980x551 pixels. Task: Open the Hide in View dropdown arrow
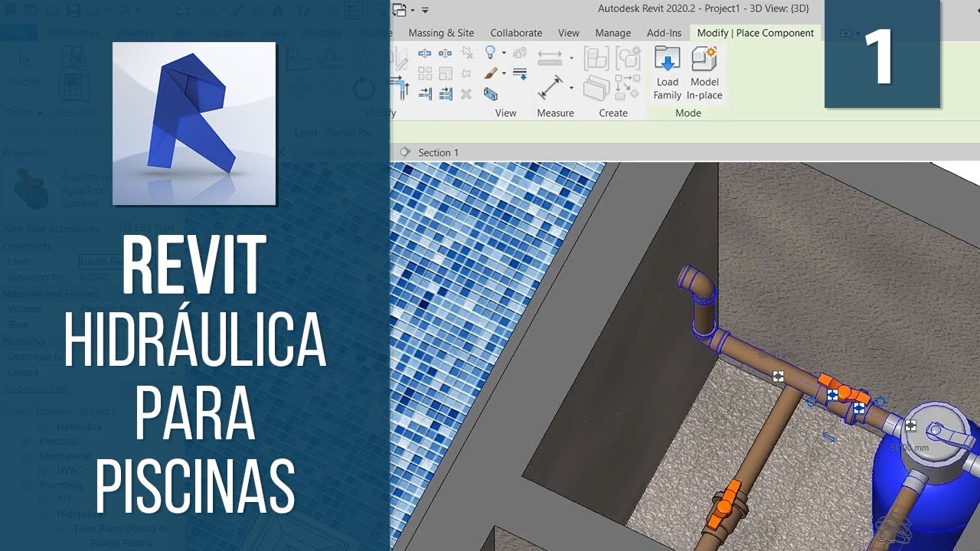coord(503,53)
